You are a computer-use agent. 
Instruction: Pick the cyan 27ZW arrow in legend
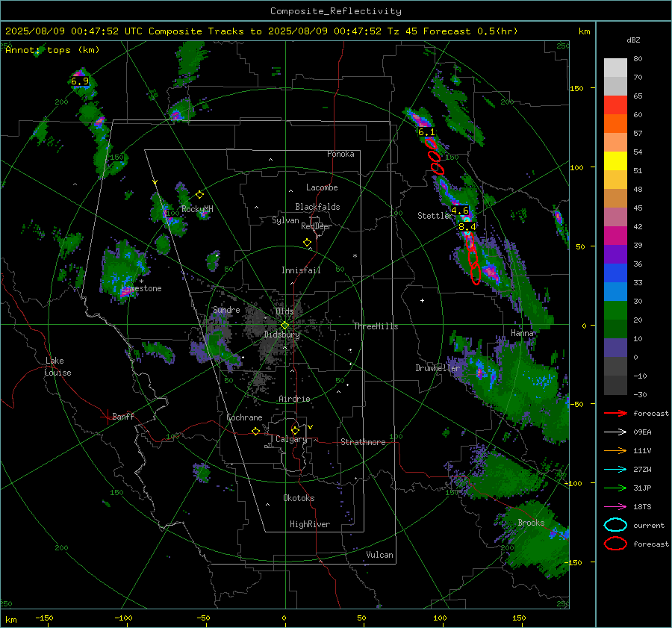(615, 470)
